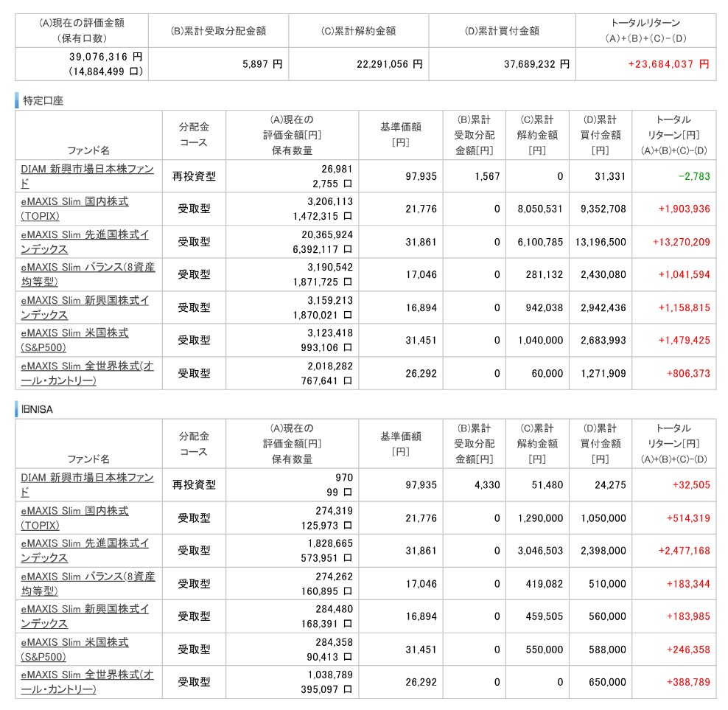This screenshot has height=710, width=728.
Task: Select cumulative redemption 22,291,056 円
Action: [x=390, y=64]
